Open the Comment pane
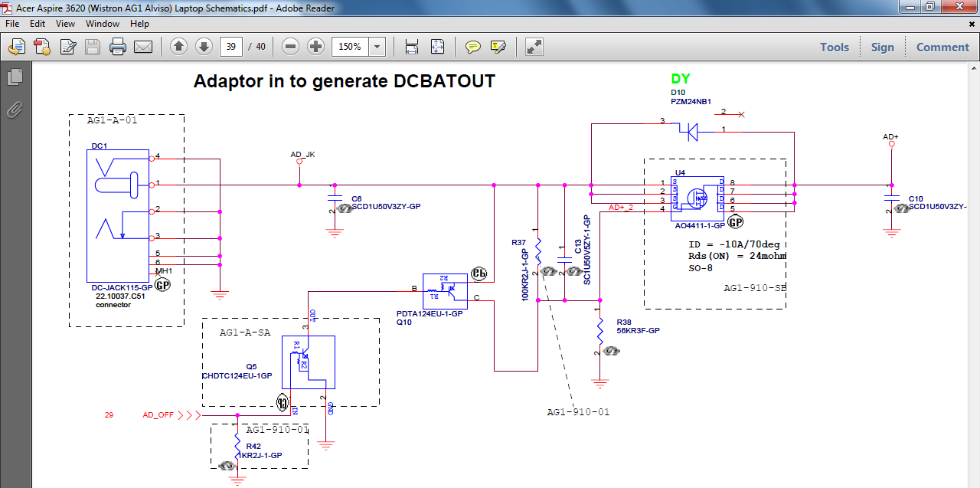Image resolution: width=980 pixels, height=488 pixels. point(942,47)
